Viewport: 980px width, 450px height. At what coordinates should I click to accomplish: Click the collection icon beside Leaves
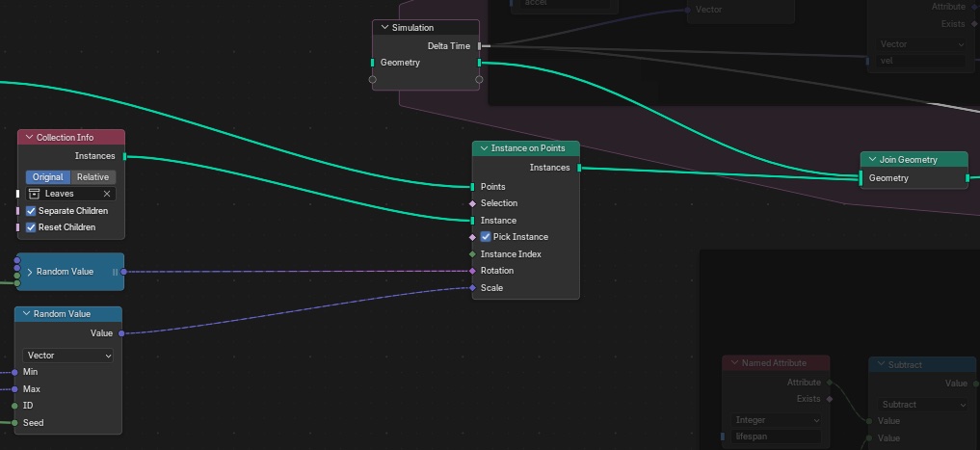[34, 194]
